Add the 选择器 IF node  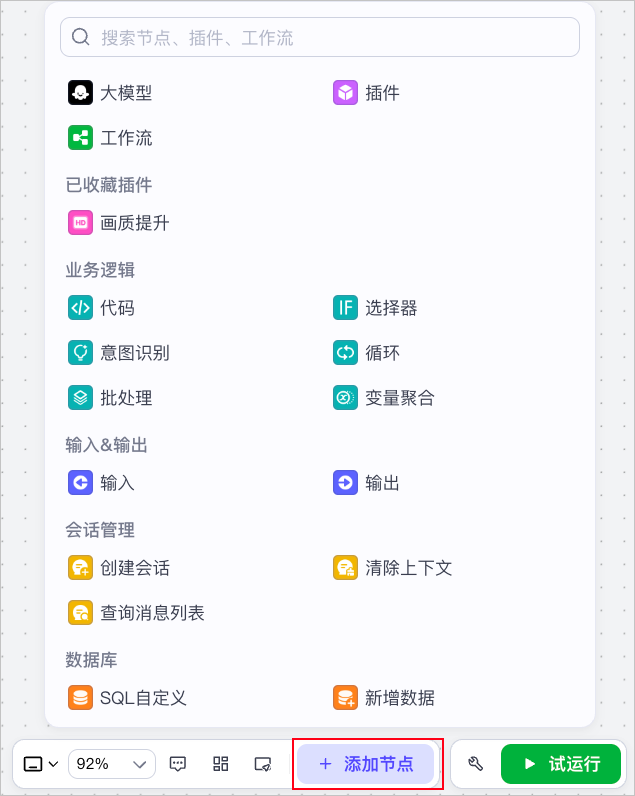point(375,308)
